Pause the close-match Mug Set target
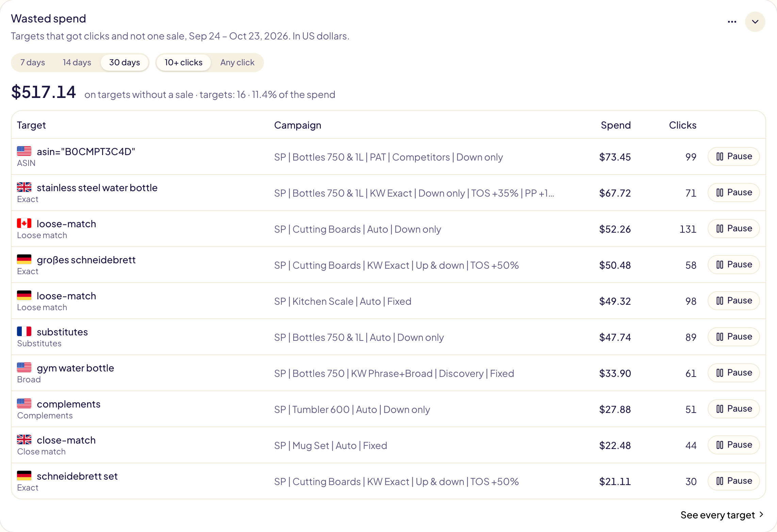777x532 pixels. coord(734,445)
